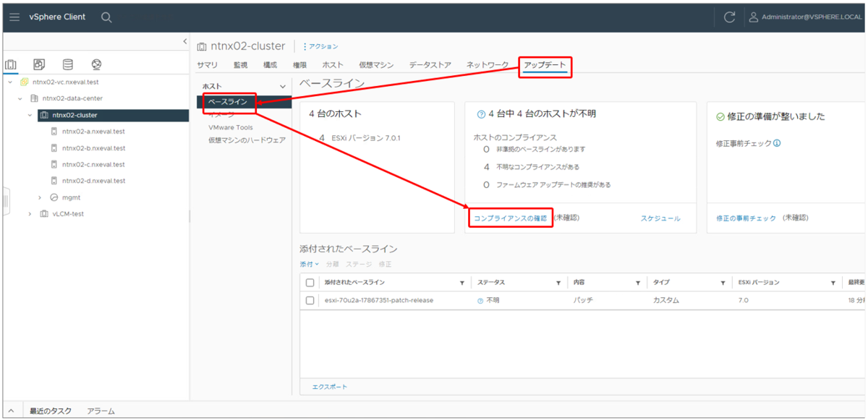Check the esxi-70u2a-17867351-patch-release row checkbox

click(x=310, y=300)
